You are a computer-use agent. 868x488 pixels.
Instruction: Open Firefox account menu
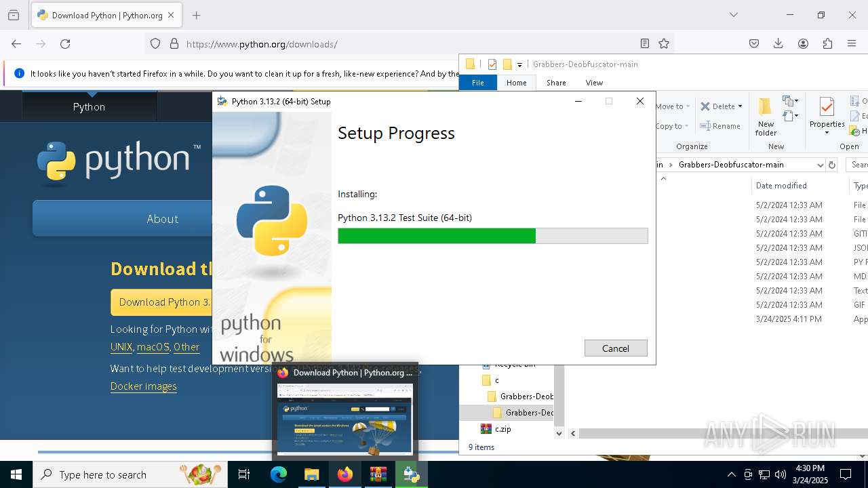click(803, 43)
